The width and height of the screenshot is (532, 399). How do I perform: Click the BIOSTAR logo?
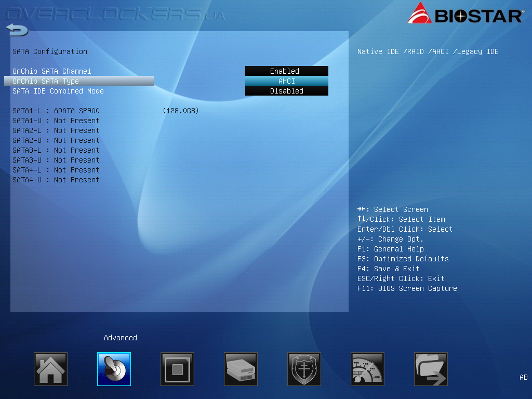coord(465,14)
